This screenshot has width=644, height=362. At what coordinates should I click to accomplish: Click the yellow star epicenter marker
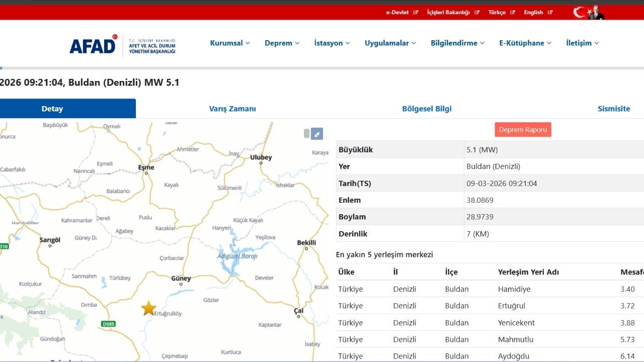[x=148, y=308]
